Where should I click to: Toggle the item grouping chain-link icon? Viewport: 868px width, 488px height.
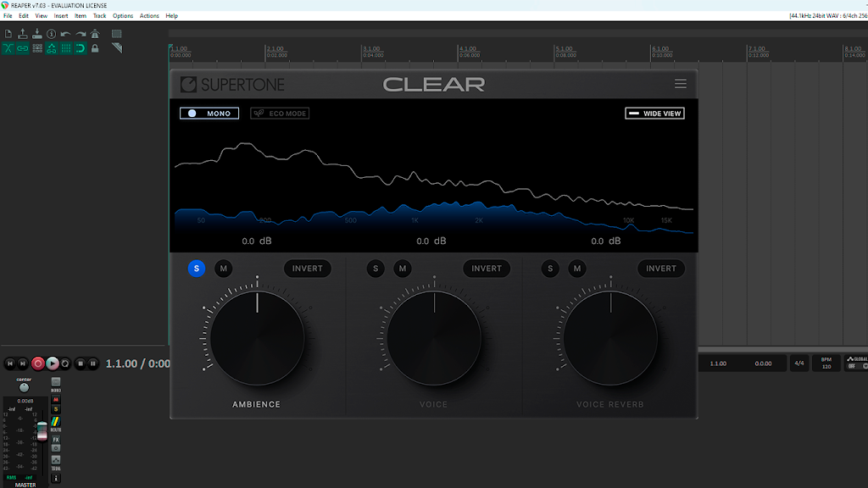23,48
